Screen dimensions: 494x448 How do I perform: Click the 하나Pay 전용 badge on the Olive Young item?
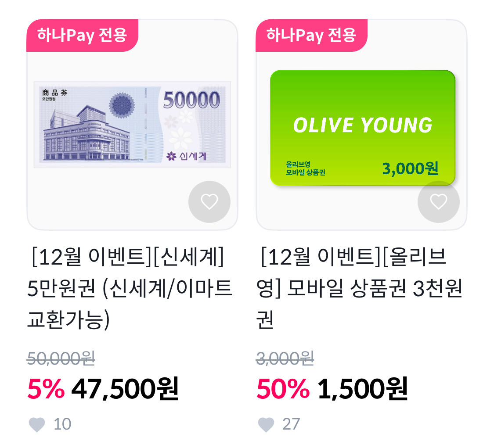tap(311, 35)
